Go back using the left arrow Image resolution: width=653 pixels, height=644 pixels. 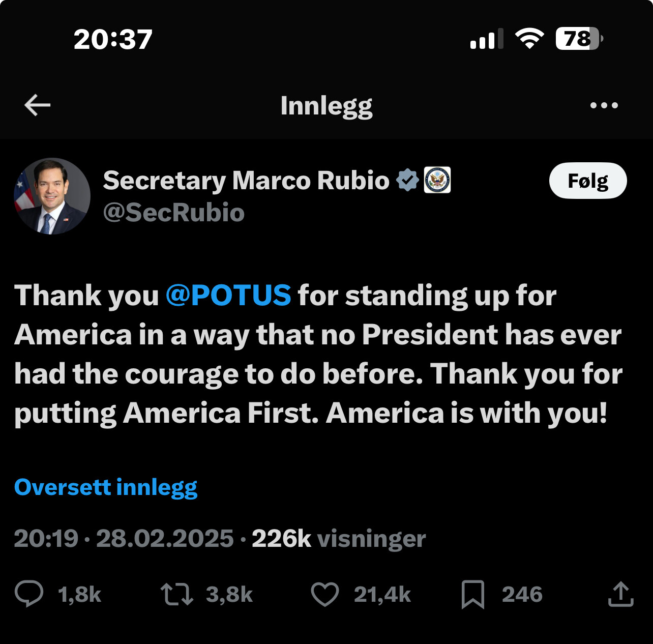tap(38, 105)
